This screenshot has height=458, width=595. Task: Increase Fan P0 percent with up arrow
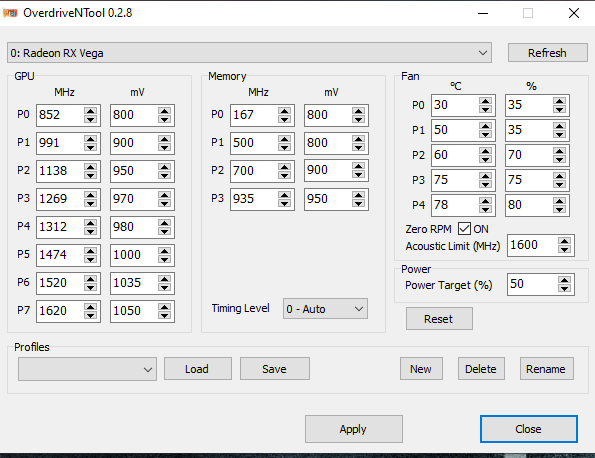[x=559, y=101]
